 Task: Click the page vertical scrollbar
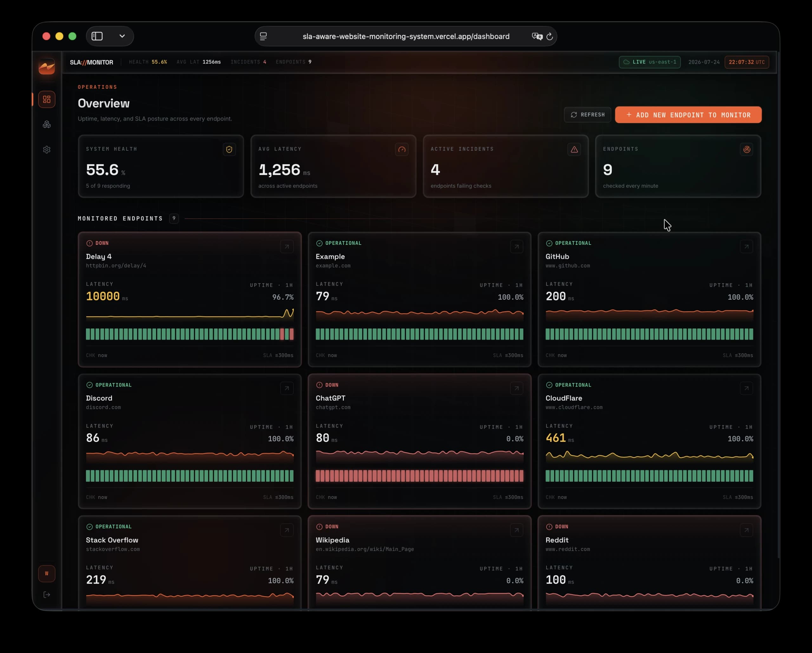[x=778, y=305]
